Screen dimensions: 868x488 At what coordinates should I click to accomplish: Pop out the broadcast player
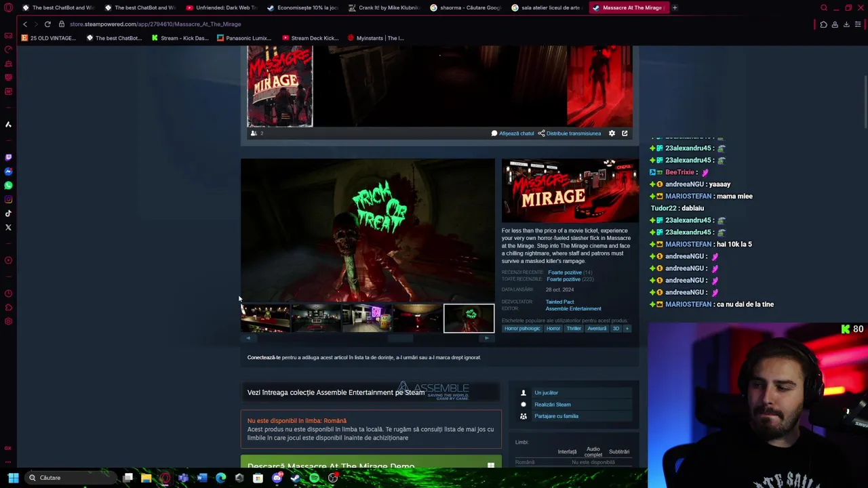click(625, 134)
